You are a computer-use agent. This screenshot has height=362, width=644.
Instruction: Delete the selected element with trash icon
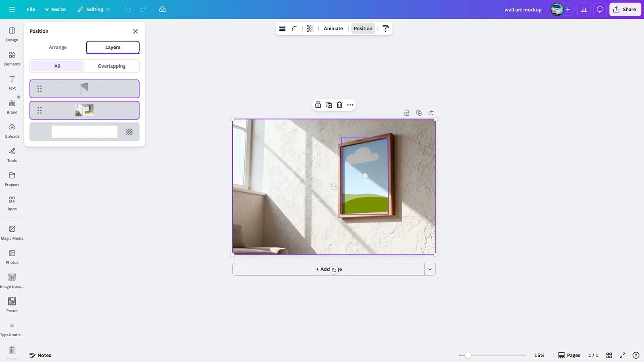pyautogui.click(x=339, y=105)
